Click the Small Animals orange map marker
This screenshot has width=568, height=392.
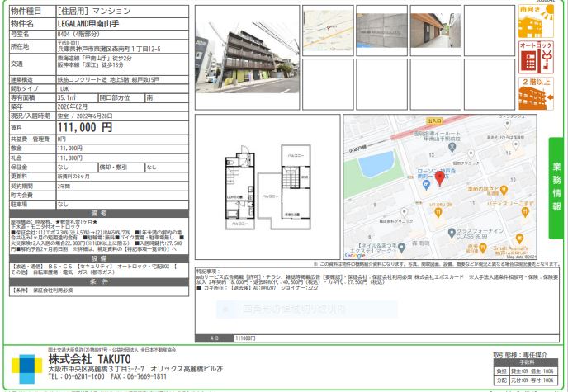pos(519,239)
